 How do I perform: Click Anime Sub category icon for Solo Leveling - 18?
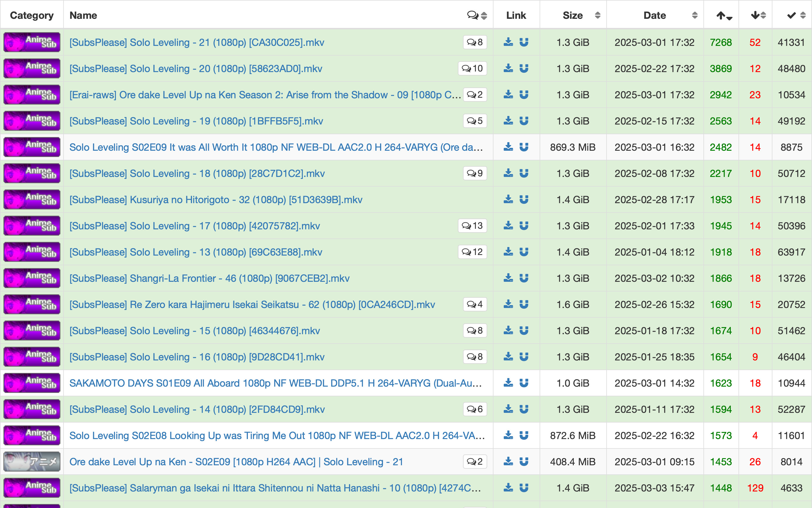click(x=32, y=173)
